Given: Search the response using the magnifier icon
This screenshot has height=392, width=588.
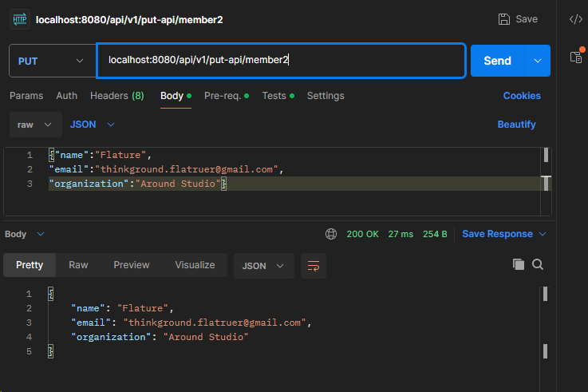Looking at the screenshot, I should point(538,264).
